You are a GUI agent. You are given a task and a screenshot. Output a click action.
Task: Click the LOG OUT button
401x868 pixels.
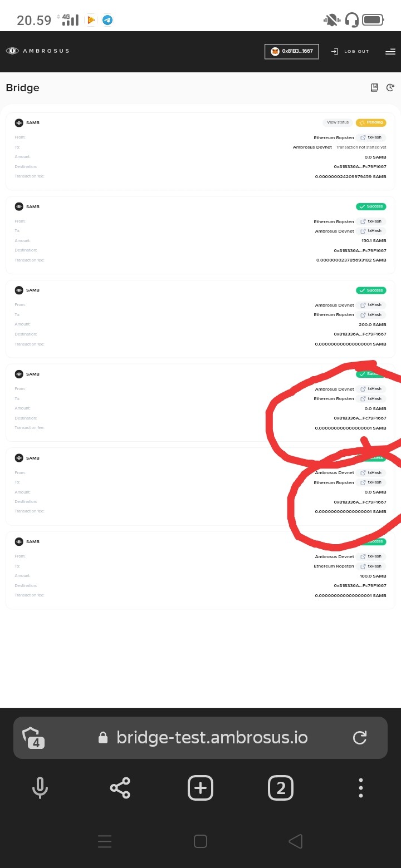[350, 51]
